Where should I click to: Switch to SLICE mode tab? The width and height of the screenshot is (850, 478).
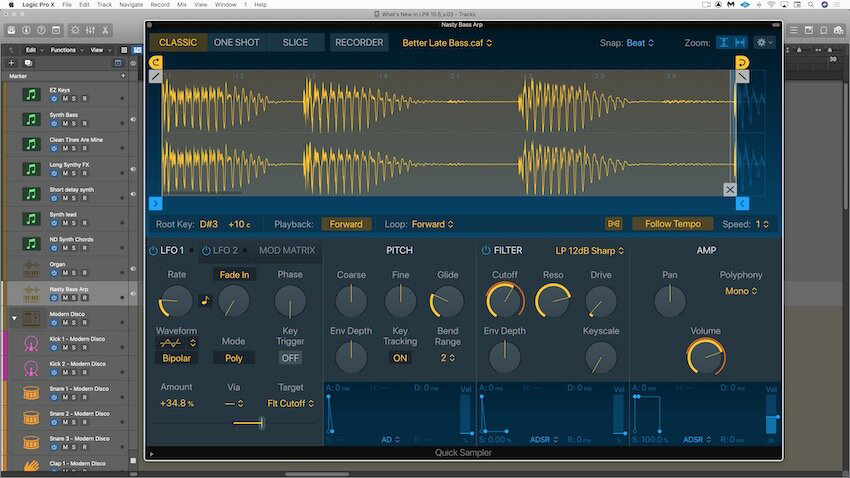click(x=295, y=42)
